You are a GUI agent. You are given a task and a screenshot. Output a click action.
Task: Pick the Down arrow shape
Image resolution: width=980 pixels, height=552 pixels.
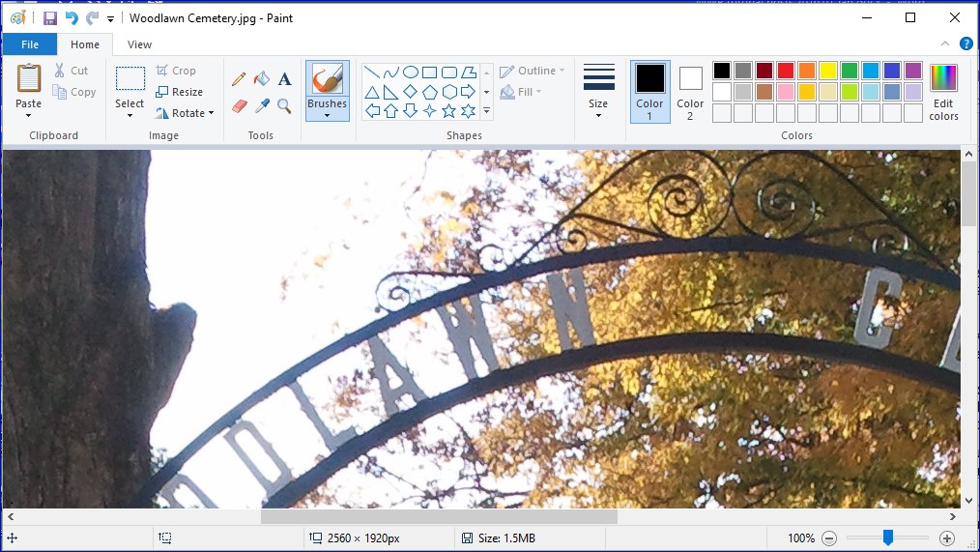411,111
